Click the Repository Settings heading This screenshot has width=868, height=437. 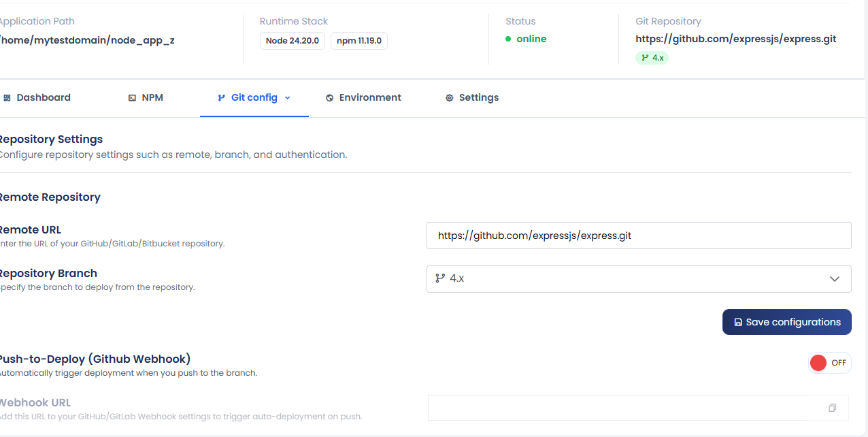click(x=50, y=139)
